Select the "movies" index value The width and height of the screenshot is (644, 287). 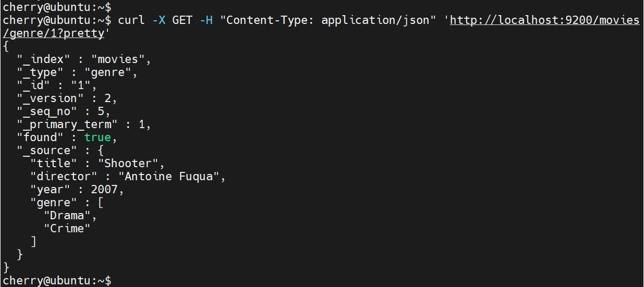click(x=117, y=59)
